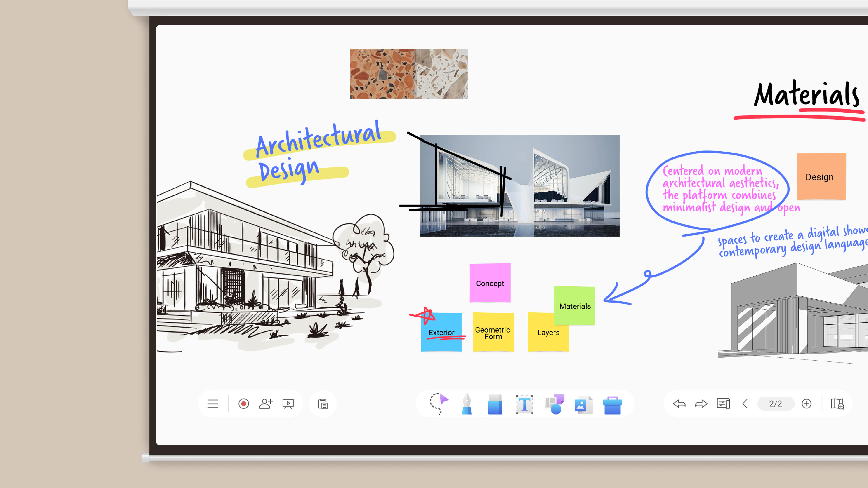Image resolution: width=868 pixels, height=488 pixels.
Task: Select the green Materials sticky note
Action: pyautogui.click(x=575, y=306)
